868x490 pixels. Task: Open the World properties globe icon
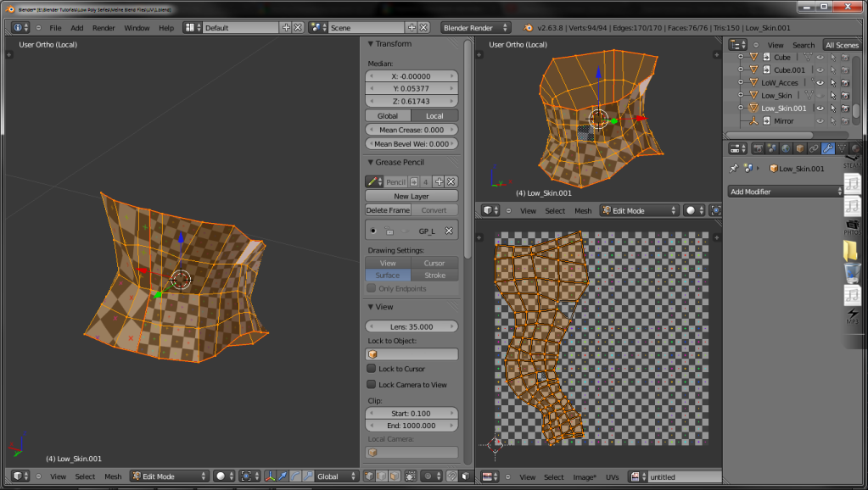point(786,148)
